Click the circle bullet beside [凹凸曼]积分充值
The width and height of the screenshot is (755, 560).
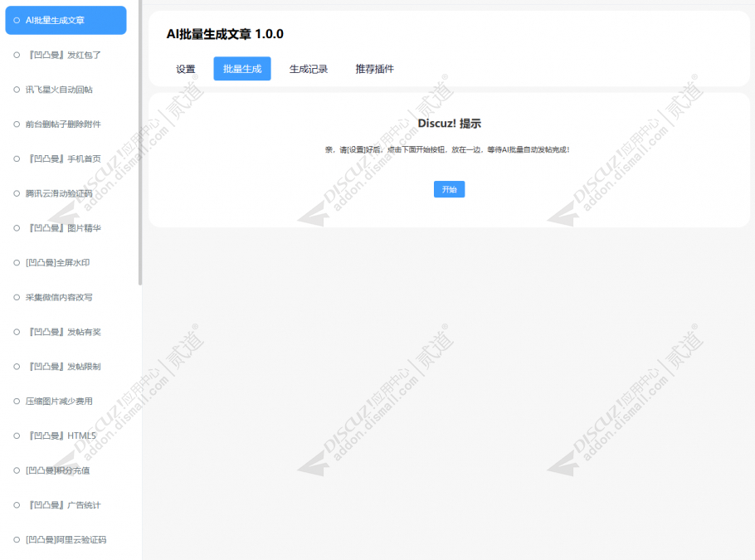[17, 470]
